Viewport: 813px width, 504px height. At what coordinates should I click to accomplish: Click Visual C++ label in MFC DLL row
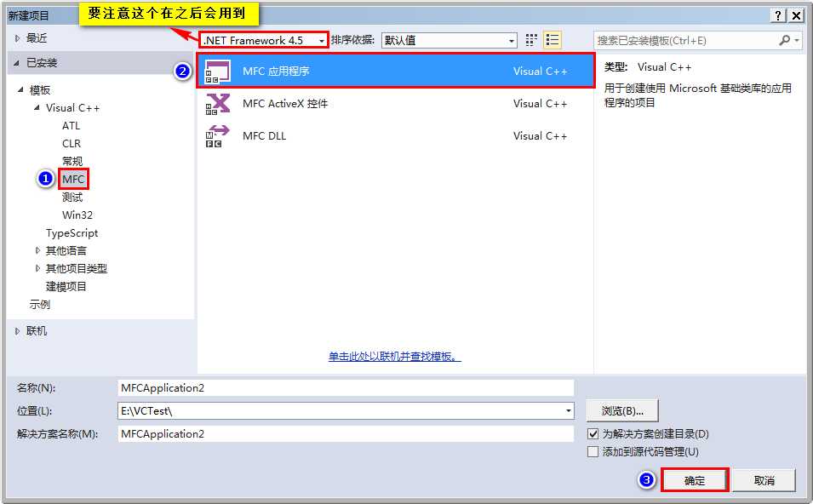[x=541, y=136]
